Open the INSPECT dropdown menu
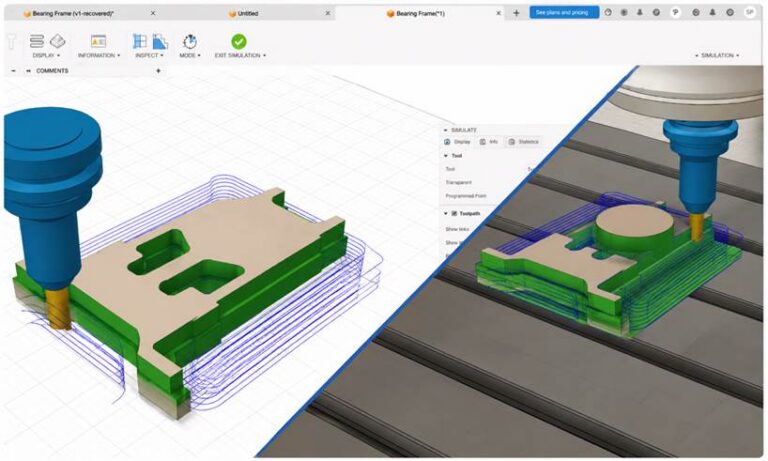Viewport: 768px width, 461px height. point(149,55)
